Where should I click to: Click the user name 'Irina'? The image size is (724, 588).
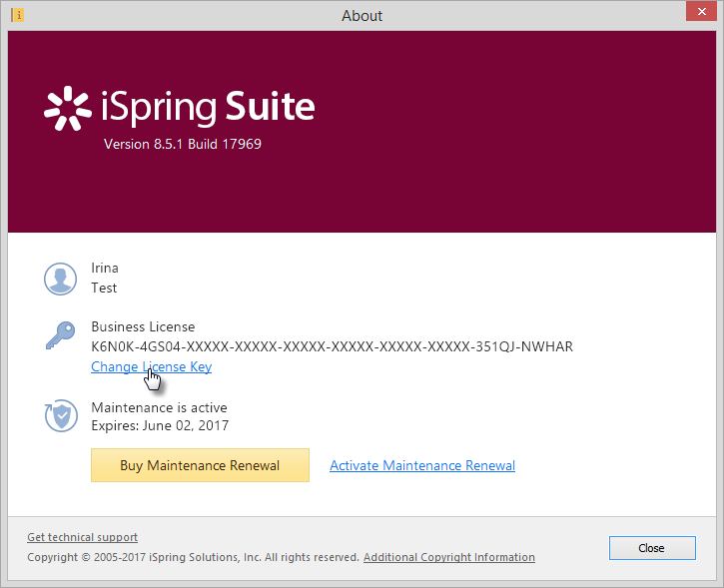[x=105, y=268]
